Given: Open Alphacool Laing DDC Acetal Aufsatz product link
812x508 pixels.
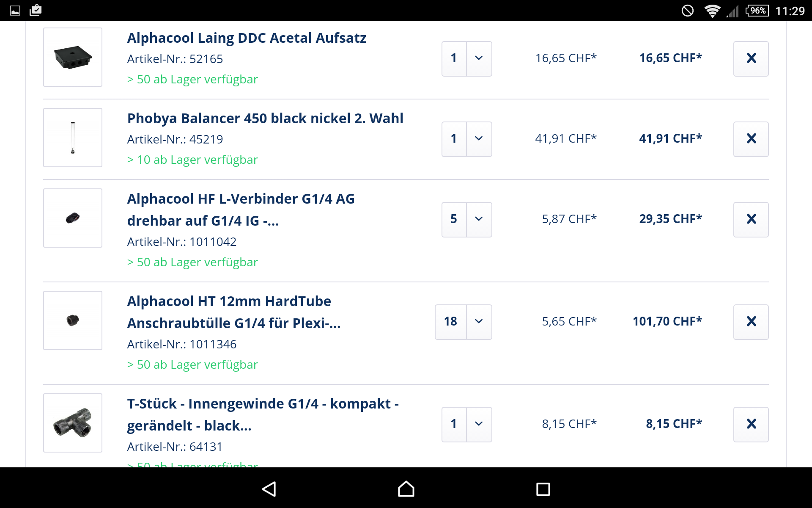Looking at the screenshot, I should 247,38.
